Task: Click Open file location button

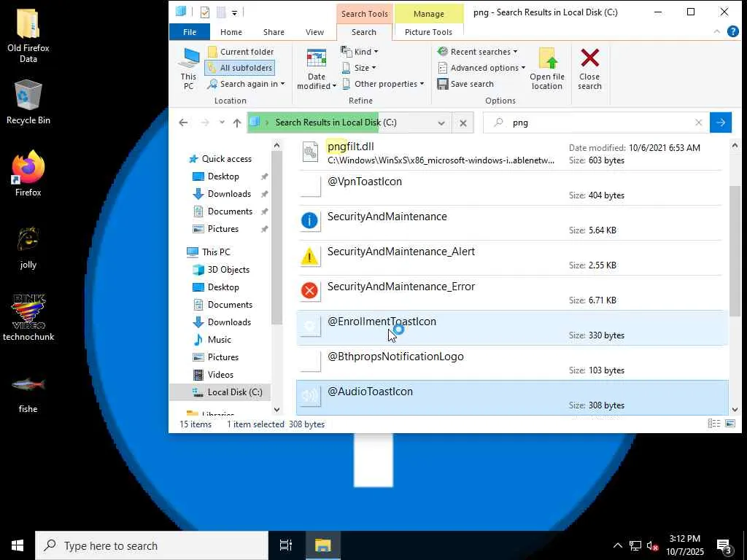Action: click(x=547, y=69)
